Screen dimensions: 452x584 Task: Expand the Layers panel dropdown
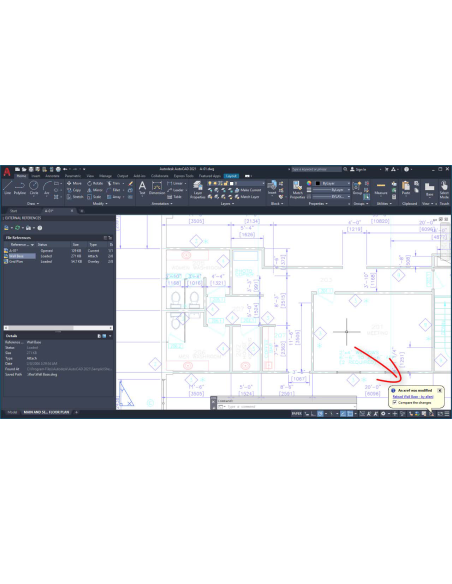(227, 204)
